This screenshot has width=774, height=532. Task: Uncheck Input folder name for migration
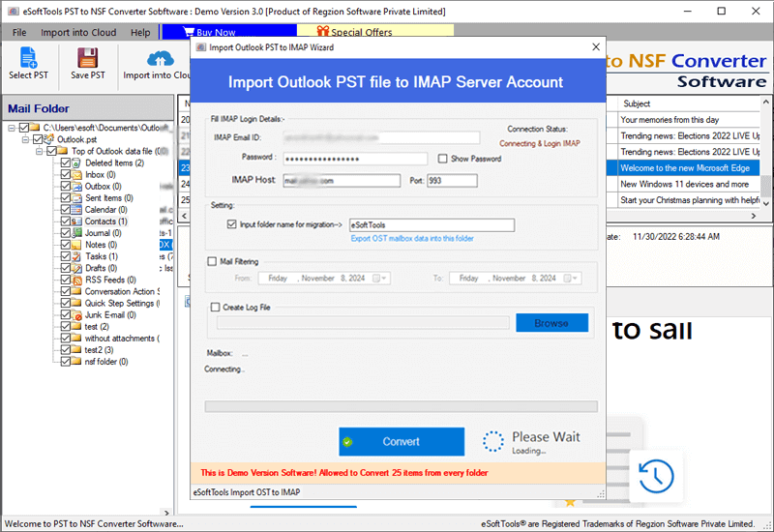[231, 224]
